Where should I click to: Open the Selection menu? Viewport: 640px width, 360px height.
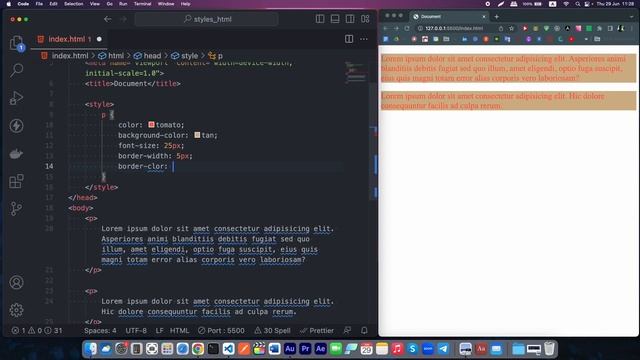(73, 4)
